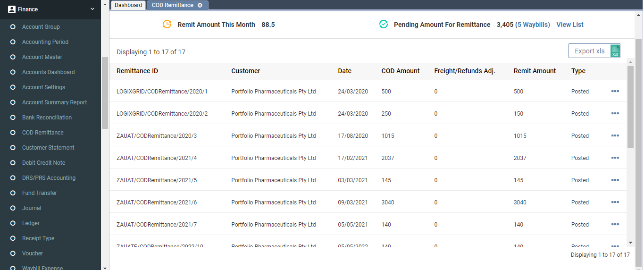Click the XLS file icon in Export button
Image resolution: width=644 pixels, height=270 pixels.
[x=615, y=51]
